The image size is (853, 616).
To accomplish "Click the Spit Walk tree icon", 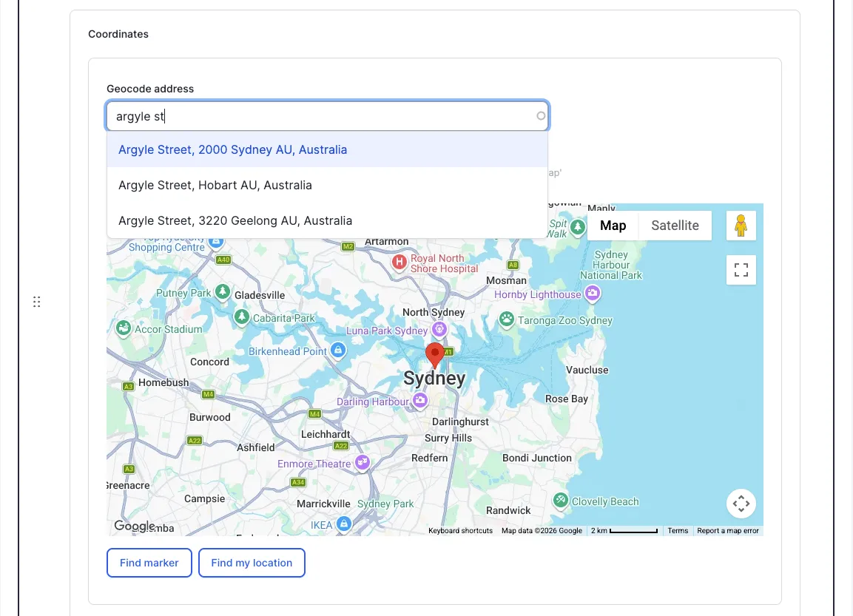I will click(x=578, y=227).
